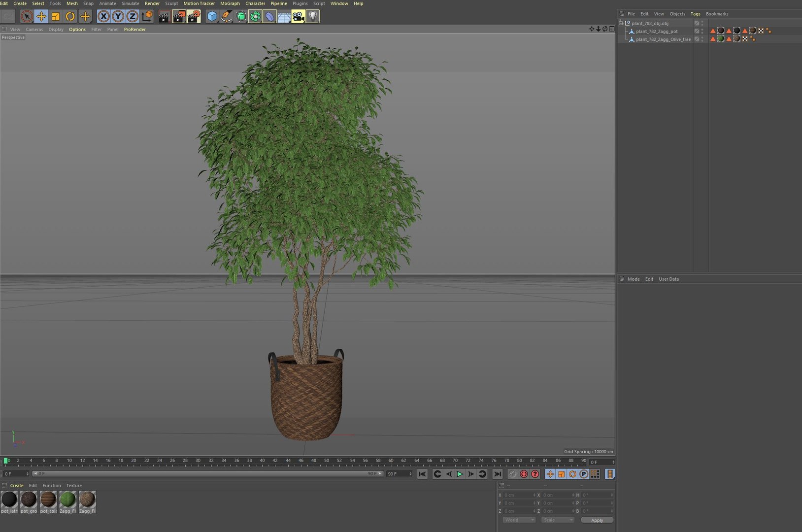802x532 pixels.
Task: Click the Apply coordinates button
Action: [x=597, y=520]
